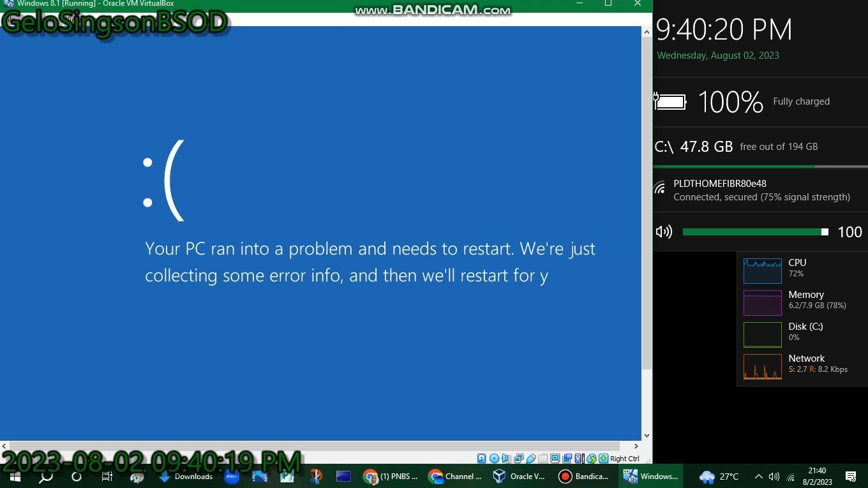
Task: Click the display indicator in VirtualBox status bar
Action: tap(555, 459)
